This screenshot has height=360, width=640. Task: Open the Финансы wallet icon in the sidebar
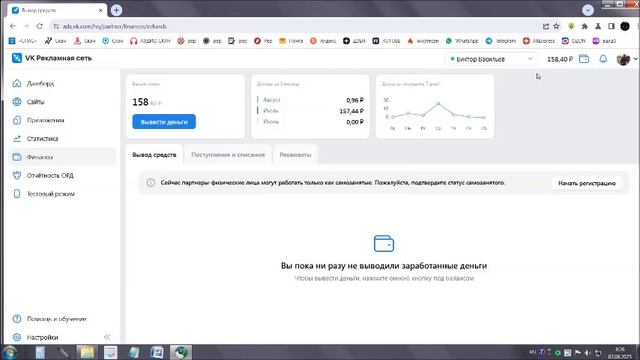pyautogui.click(x=17, y=157)
